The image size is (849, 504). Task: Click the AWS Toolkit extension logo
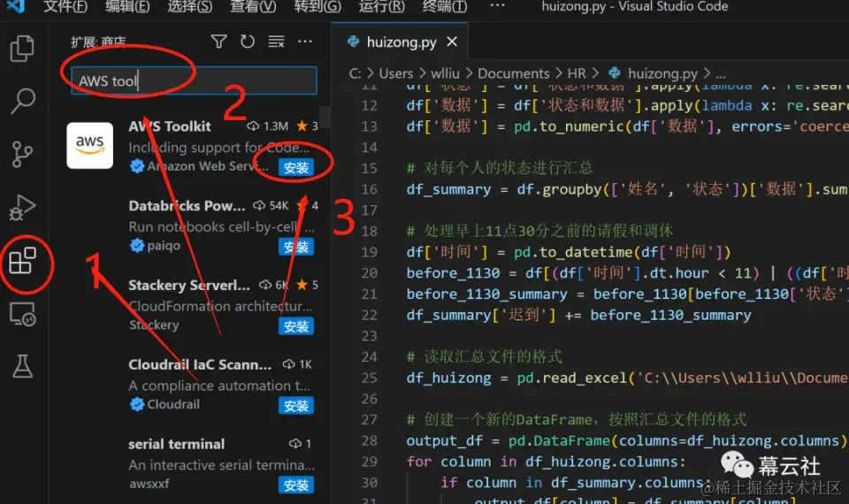coord(90,145)
